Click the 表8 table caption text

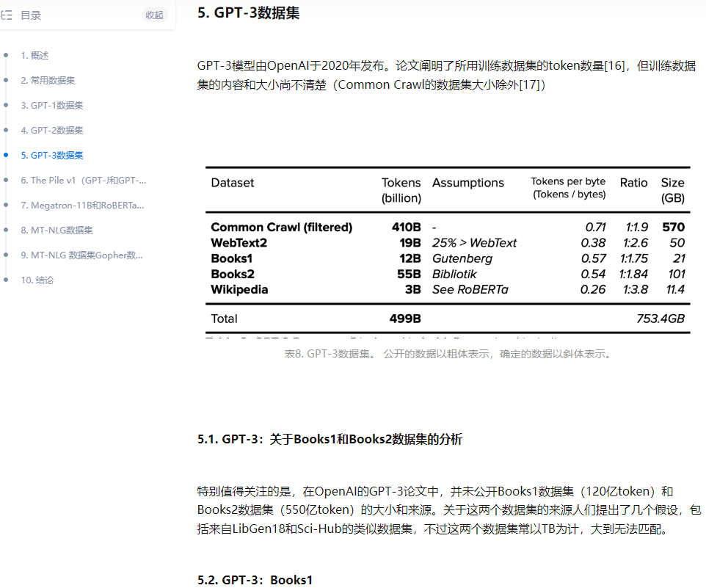tap(448, 354)
